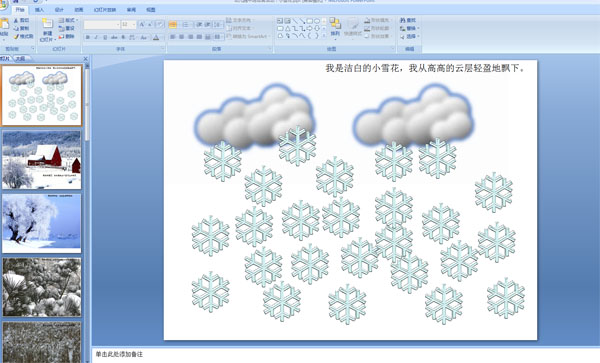Click the font color A icon

pyautogui.click(x=156, y=37)
